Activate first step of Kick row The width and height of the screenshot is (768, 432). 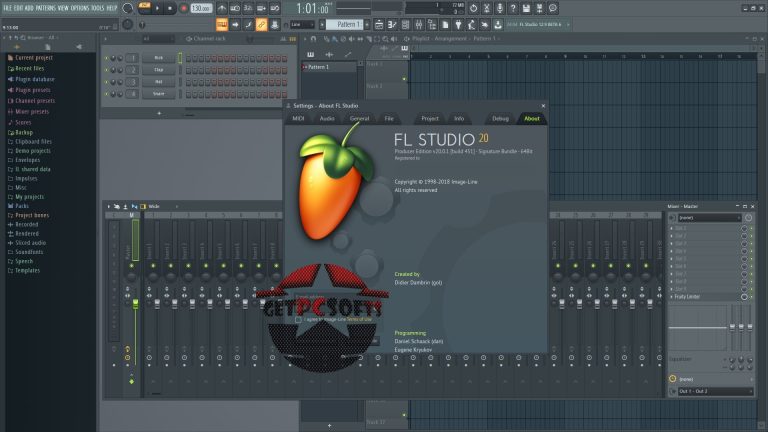[188, 58]
